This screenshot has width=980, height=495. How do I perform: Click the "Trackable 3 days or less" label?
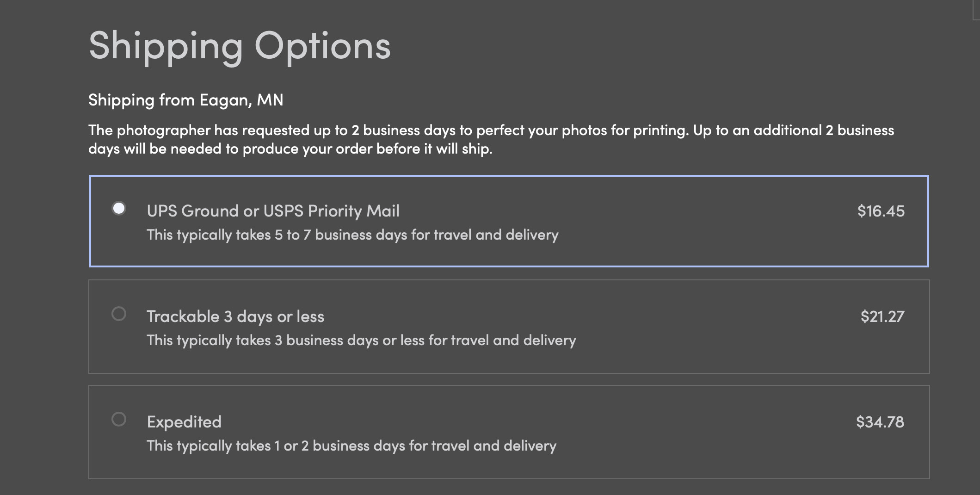tap(235, 316)
